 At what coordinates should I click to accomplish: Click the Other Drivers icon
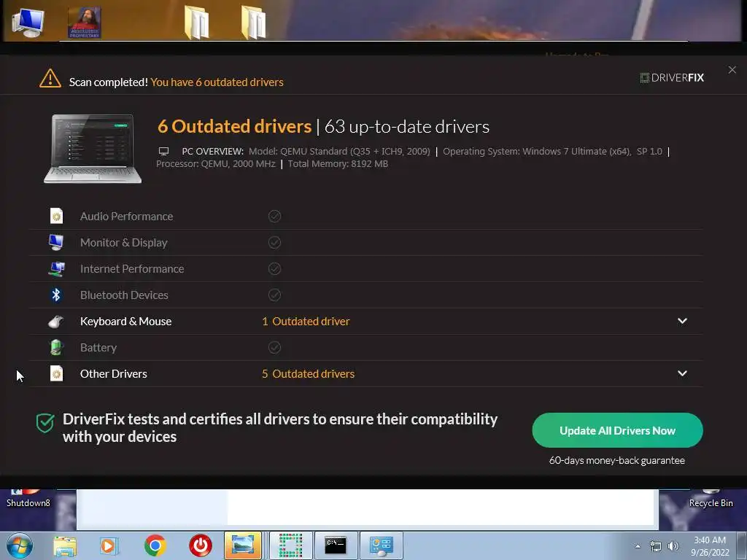point(56,373)
